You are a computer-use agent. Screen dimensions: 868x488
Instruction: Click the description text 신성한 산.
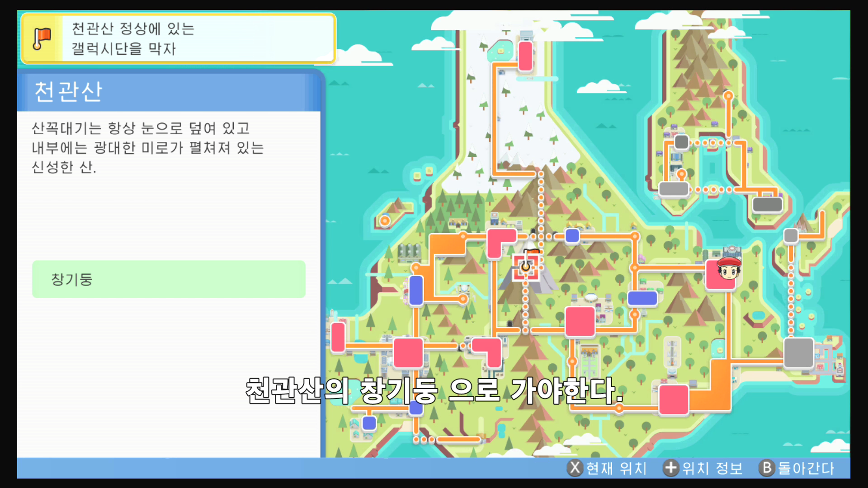click(64, 167)
